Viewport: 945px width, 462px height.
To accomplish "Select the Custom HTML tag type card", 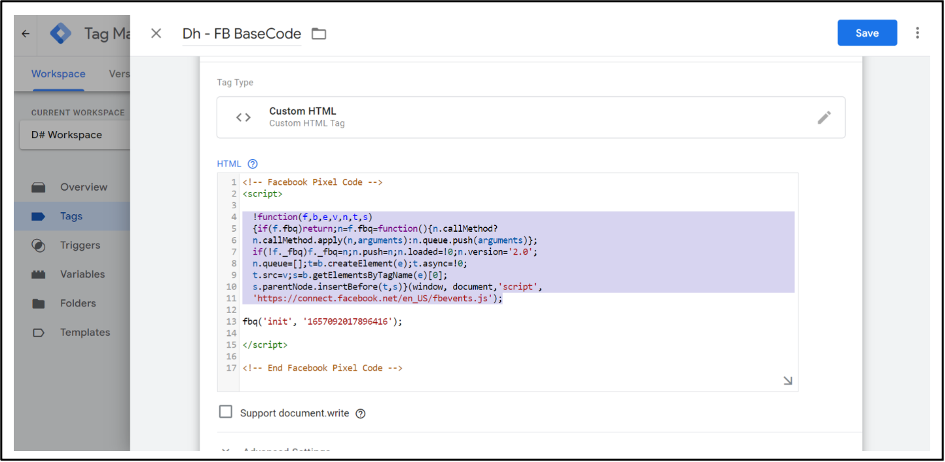I will click(531, 117).
